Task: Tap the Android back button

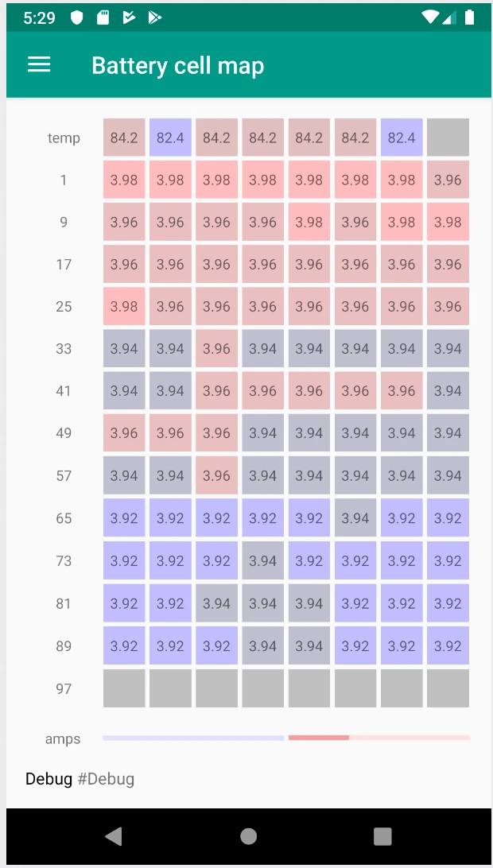Action: (x=114, y=835)
